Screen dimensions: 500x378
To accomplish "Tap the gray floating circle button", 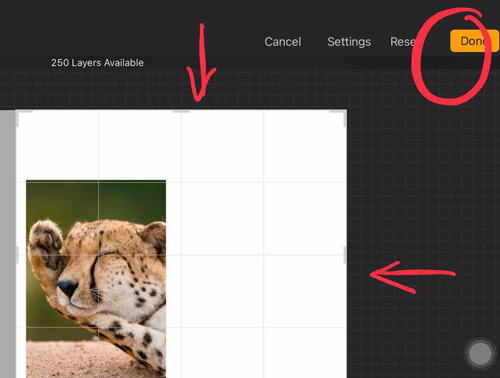I will (x=480, y=354).
